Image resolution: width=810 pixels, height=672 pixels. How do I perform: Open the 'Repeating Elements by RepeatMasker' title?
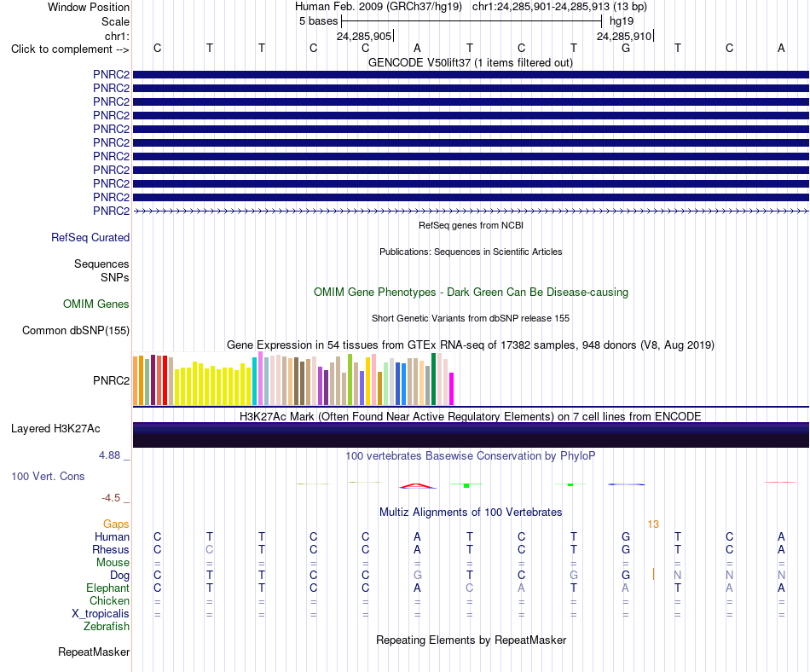(471, 640)
